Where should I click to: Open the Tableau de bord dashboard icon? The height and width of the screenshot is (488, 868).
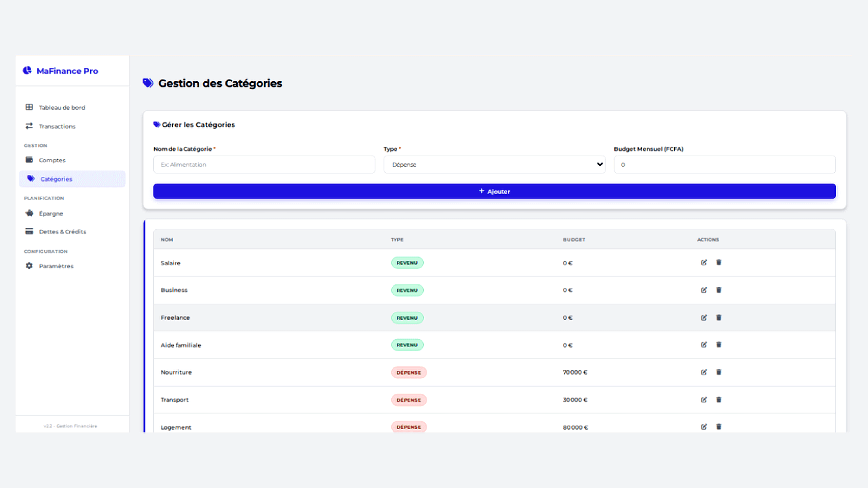point(29,107)
